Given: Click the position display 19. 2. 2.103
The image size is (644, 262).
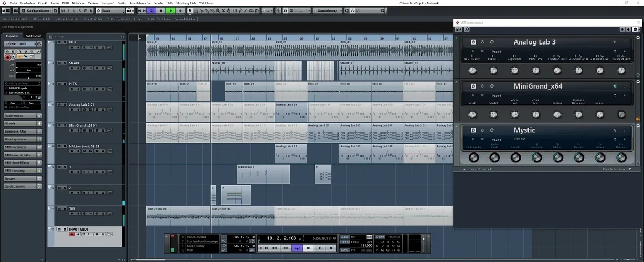Looking at the screenshot, I should click(x=282, y=238).
